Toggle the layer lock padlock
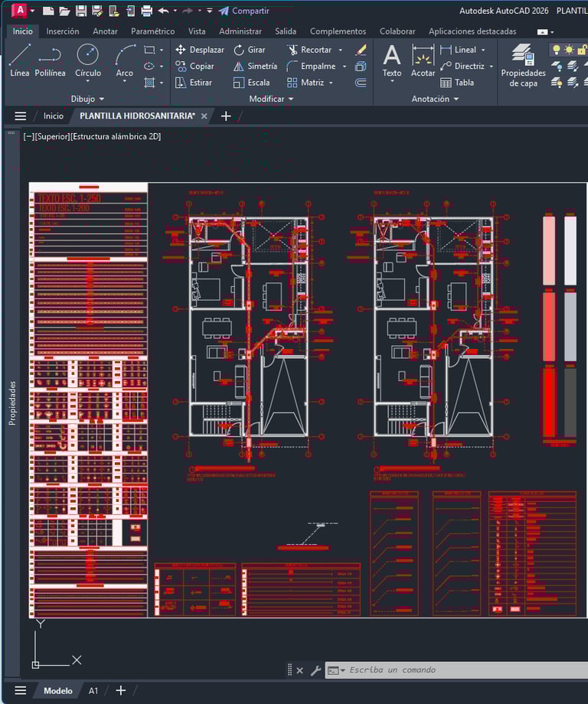The height and width of the screenshot is (704, 588). (582, 50)
